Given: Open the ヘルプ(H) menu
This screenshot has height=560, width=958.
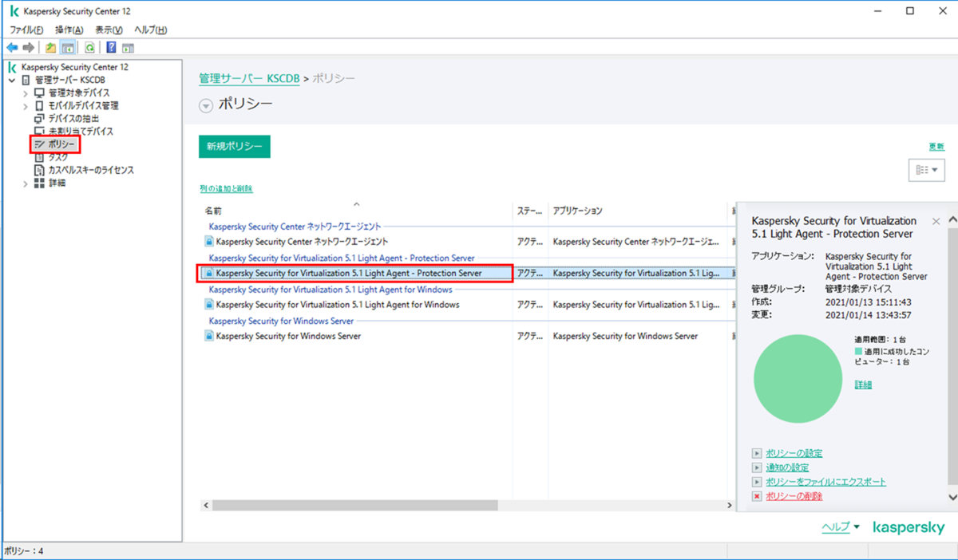Looking at the screenshot, I should click(150, 30).
